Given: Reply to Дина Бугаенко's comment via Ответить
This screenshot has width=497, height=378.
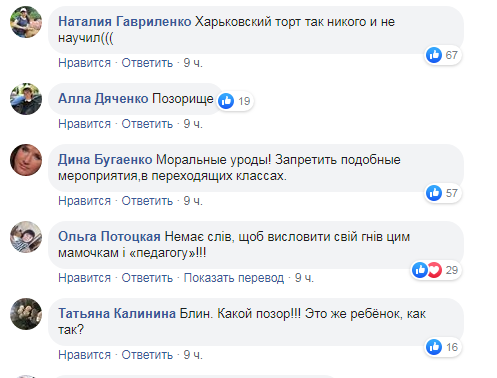Looking at the screenshot, I should 147,201.
